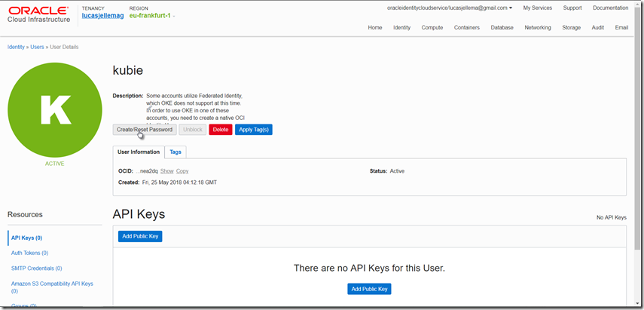
Task: Select the User Information tab
Action: 139,152
